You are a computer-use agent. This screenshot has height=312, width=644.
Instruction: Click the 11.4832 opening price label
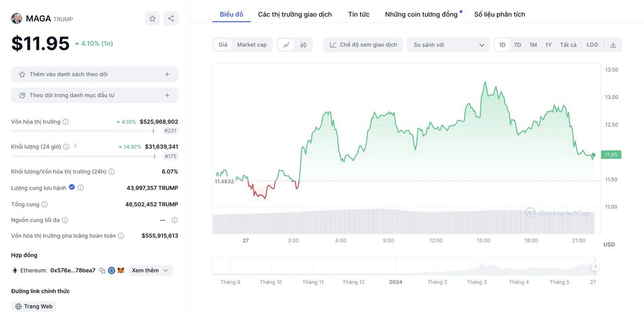(x=224, y=181)
